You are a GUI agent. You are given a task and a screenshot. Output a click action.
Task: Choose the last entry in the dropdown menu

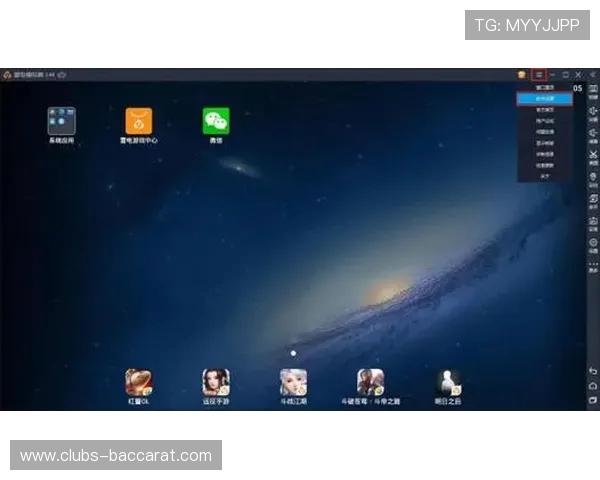click(x=544, y=175)
